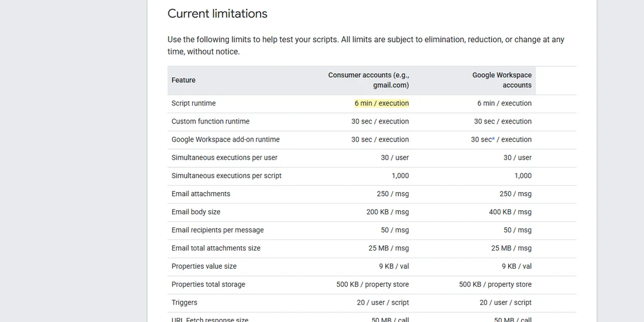Click the 'Feature' column header

click(x=184, y=80)
